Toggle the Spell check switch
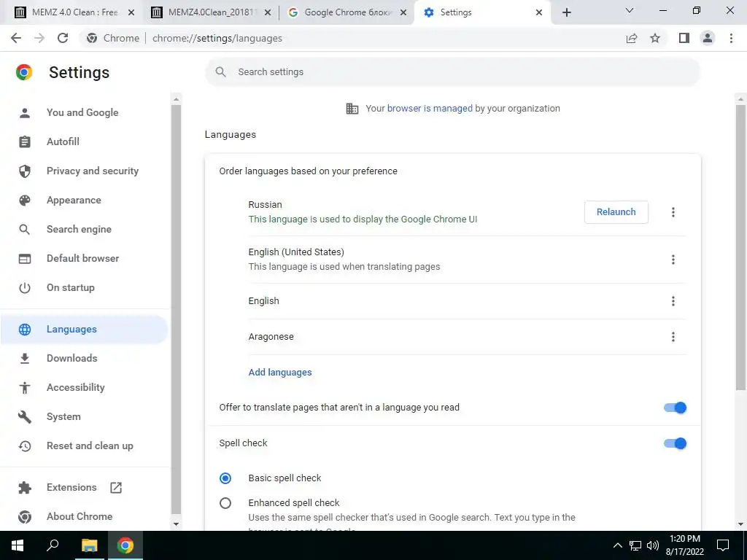Screen dimensions: 747x560 675,443
